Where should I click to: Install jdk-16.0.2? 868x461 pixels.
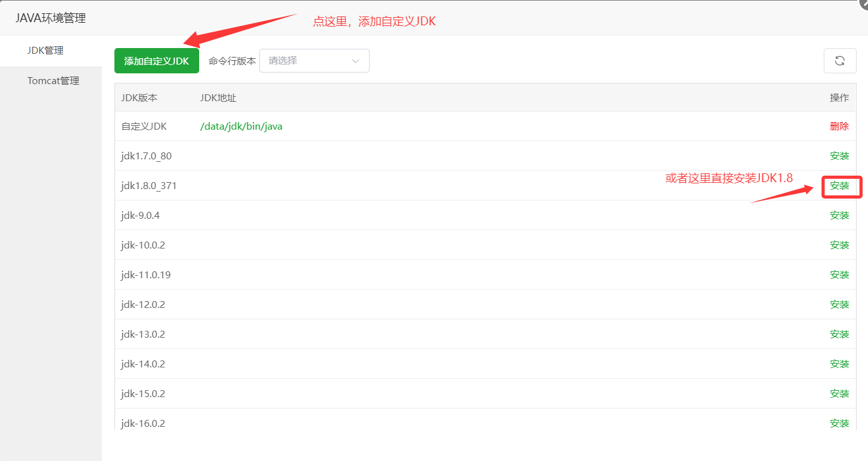tap(839, 424)
